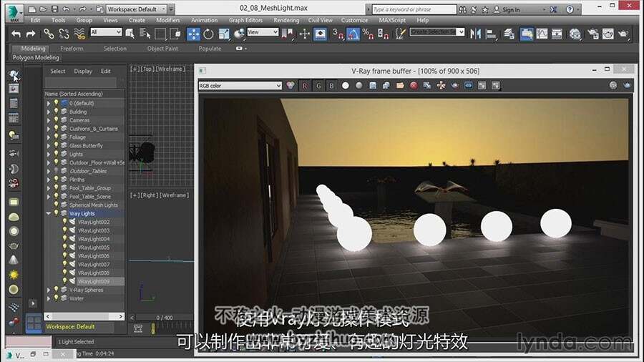The width and height of the screenshot is (644, 362).
Task: Expand the Water layer
Action: 49,298
